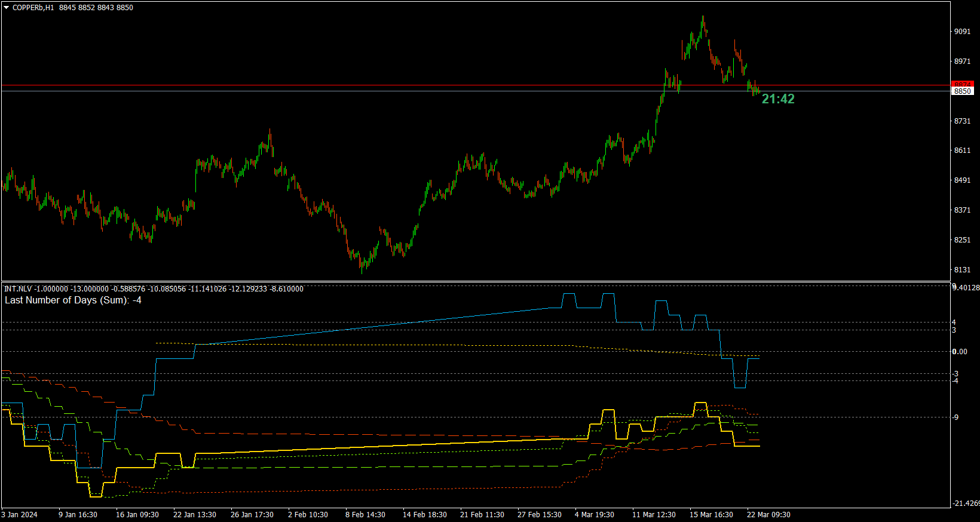Click the 22 Mar 09:30 time label

click(768, 515)
